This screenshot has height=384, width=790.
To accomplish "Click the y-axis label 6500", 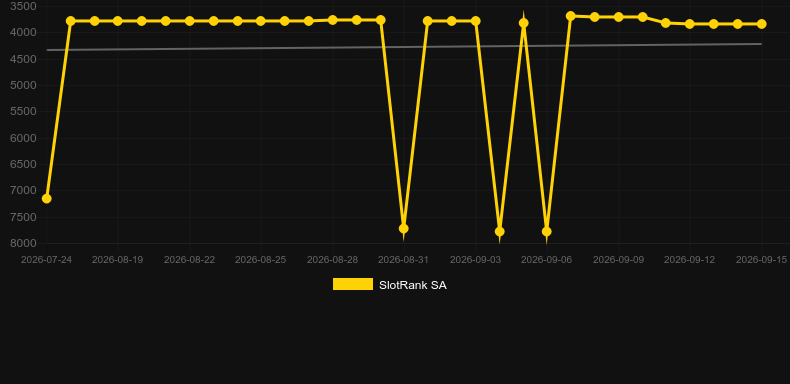I will coord(23,164).
